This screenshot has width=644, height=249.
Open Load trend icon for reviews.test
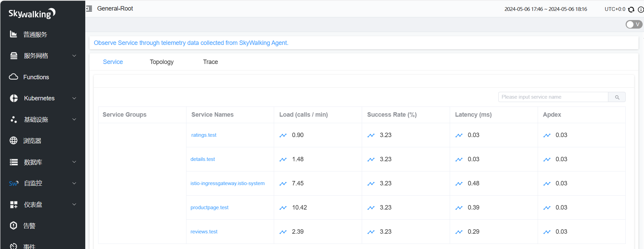point(283,232)
